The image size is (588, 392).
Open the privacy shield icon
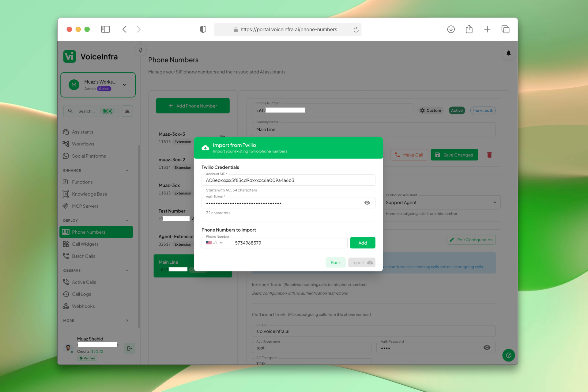pos(203,29)
